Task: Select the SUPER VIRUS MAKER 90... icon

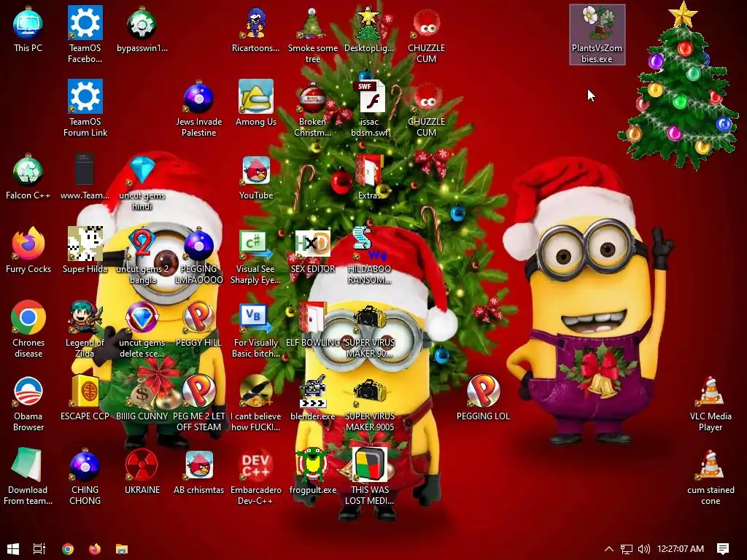Action: click(x=369, y=330)
